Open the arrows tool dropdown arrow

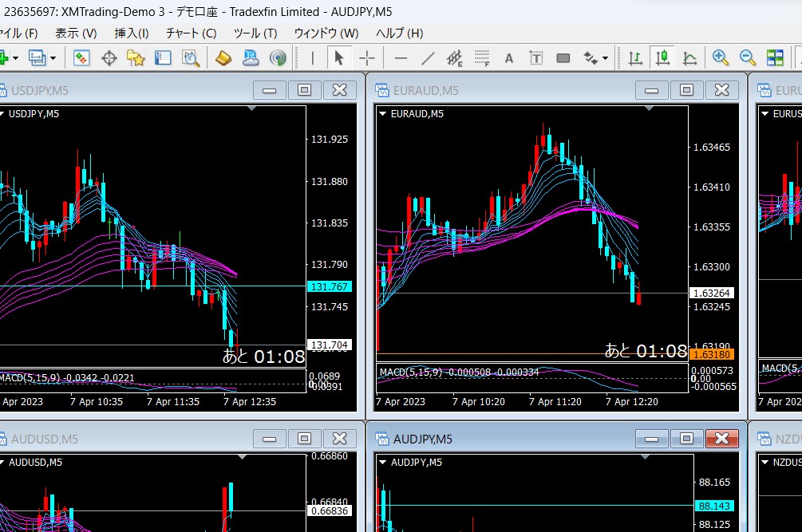click(605, 58)
